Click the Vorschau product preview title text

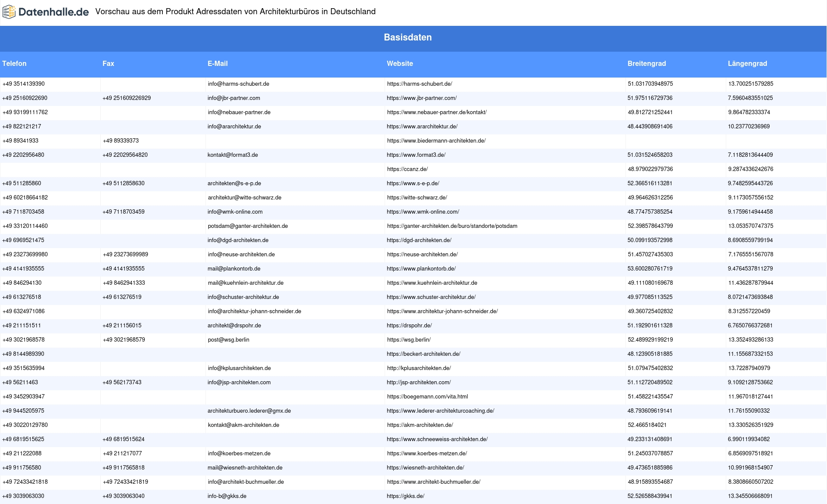click(235, 12)
